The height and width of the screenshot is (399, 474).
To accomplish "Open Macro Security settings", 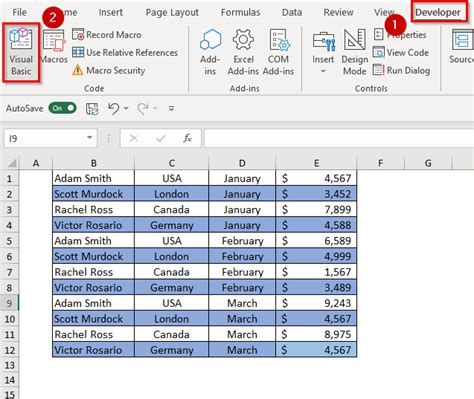I will [109, 70].
